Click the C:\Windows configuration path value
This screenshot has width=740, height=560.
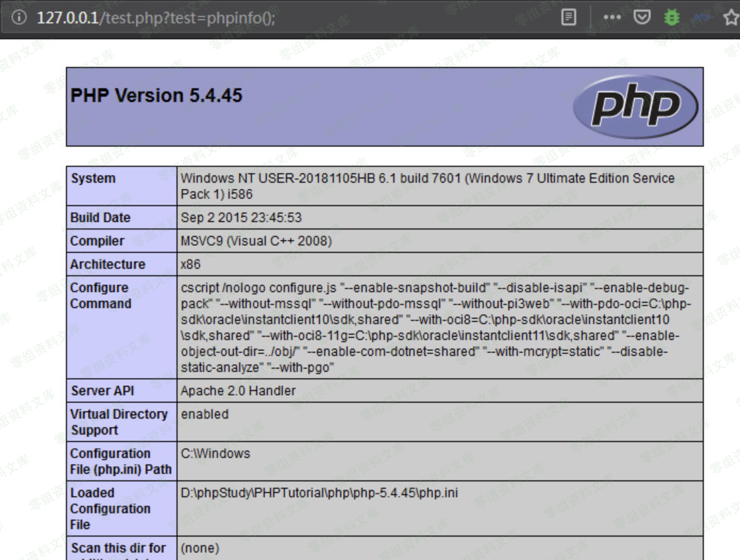pos(215,454)
